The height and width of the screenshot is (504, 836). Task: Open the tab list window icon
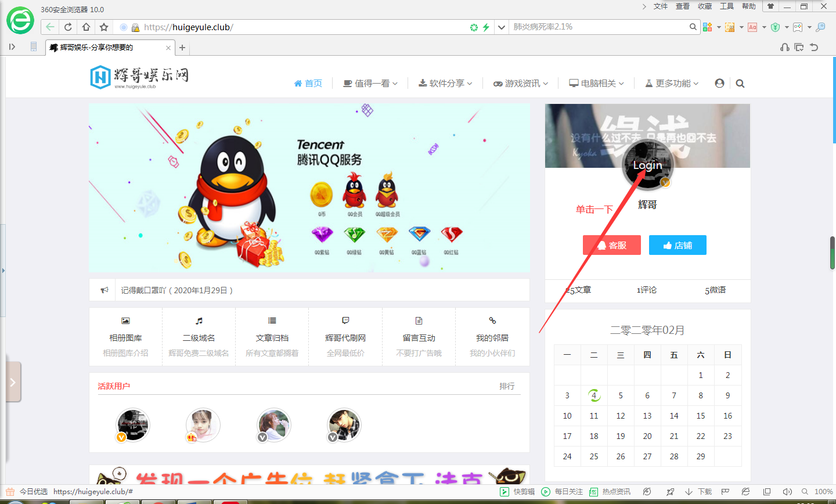pos(799,47)
